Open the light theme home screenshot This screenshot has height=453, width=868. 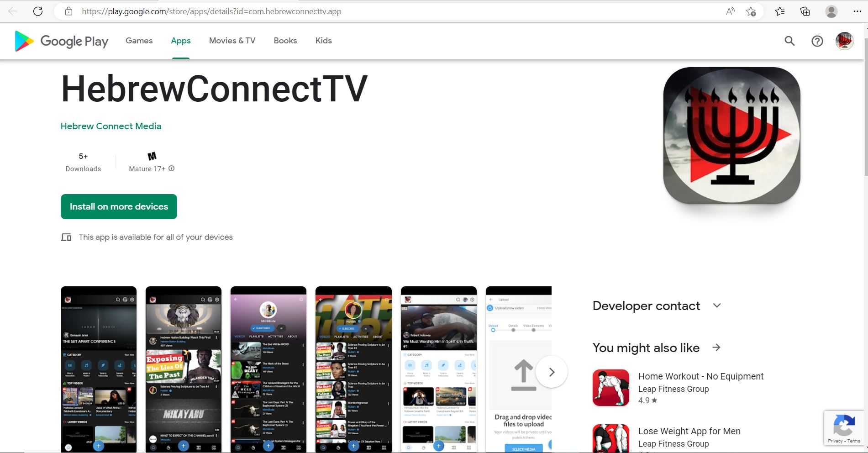pos(439,369)
